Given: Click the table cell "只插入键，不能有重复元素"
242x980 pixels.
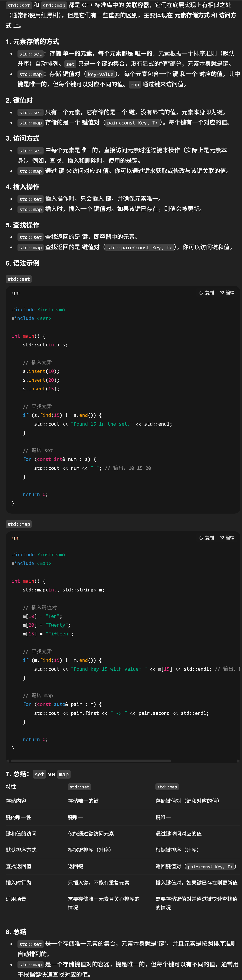Looking at the screenshot, I should 99,882.
